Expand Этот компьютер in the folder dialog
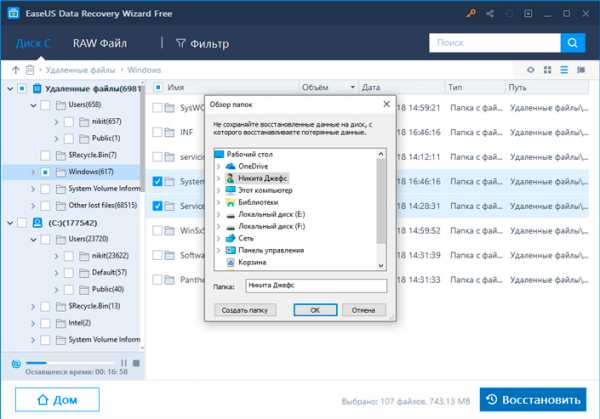Image resolution: width=600 pixels, height=419 pixels. (218, 190)
